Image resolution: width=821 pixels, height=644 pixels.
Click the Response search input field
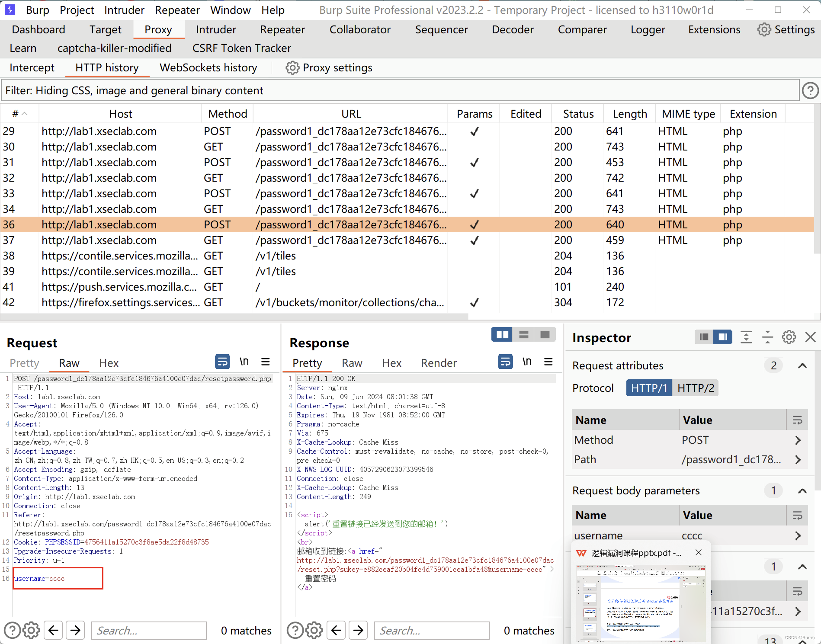click(432, 630)
